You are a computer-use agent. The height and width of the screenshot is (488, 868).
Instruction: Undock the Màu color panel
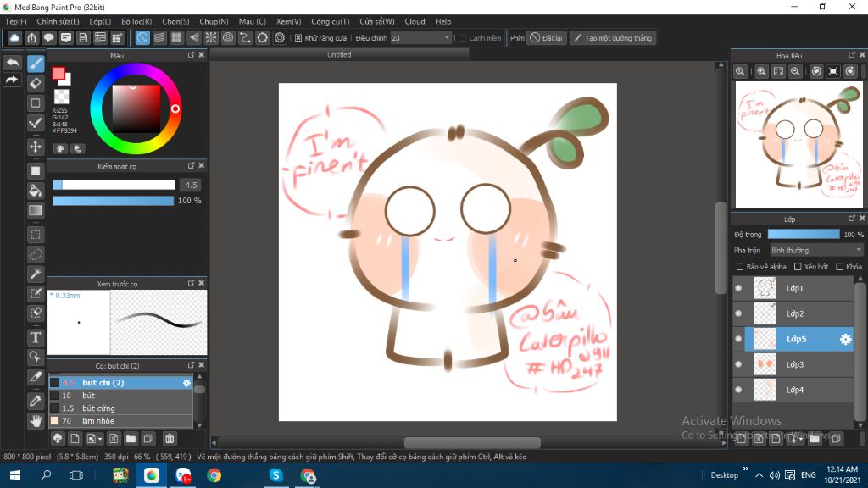191,55
